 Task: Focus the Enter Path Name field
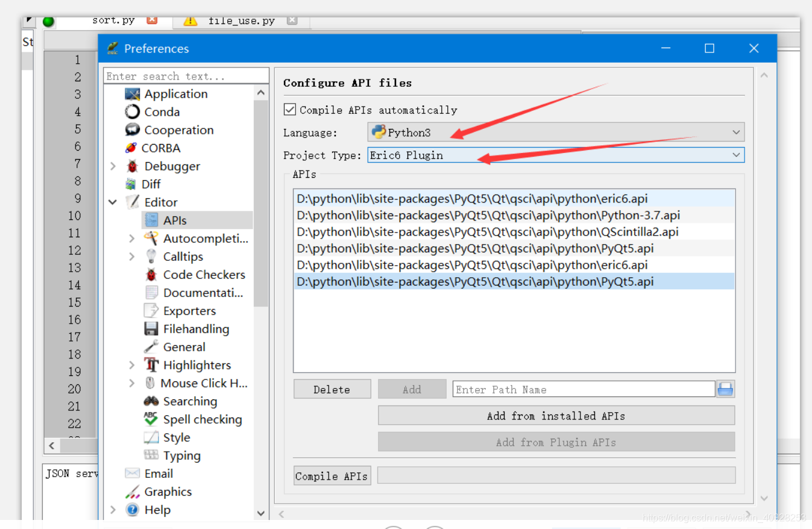coord(584,389)
